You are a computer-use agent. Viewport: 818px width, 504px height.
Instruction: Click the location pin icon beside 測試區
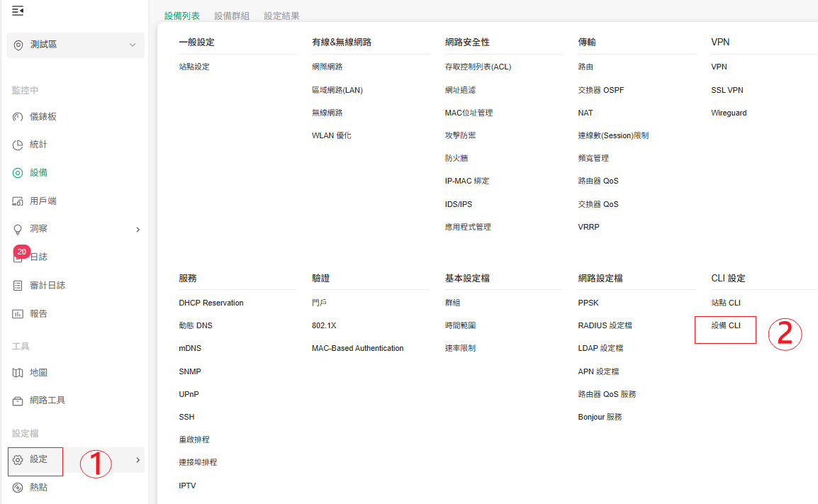point(18,45)
